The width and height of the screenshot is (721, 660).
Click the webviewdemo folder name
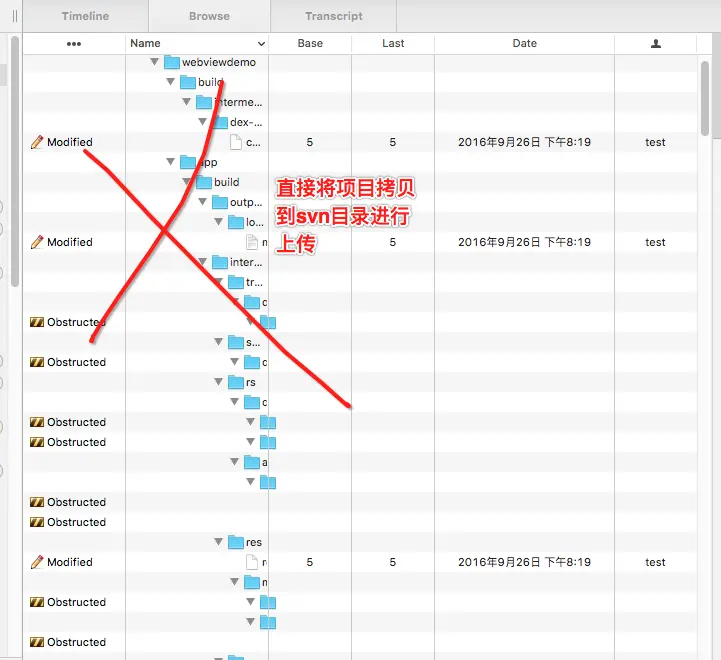point(219,62)
